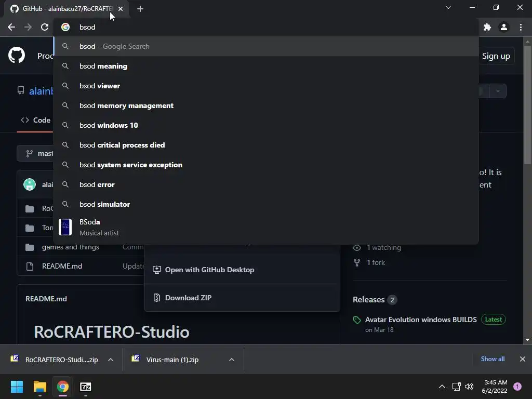Viewport: 532px width, 399px height.
Task: Select 'bsod error' suggestion
Action: click(266, 184)
